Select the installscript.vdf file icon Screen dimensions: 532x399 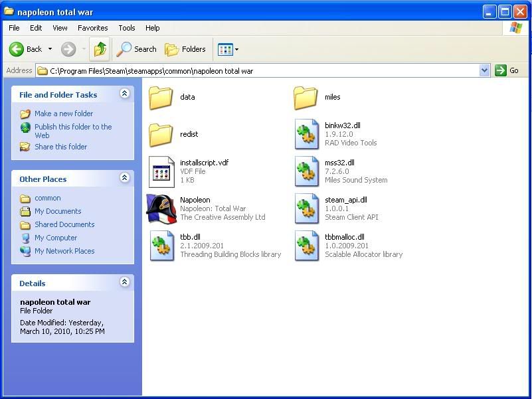coord(161,172)
